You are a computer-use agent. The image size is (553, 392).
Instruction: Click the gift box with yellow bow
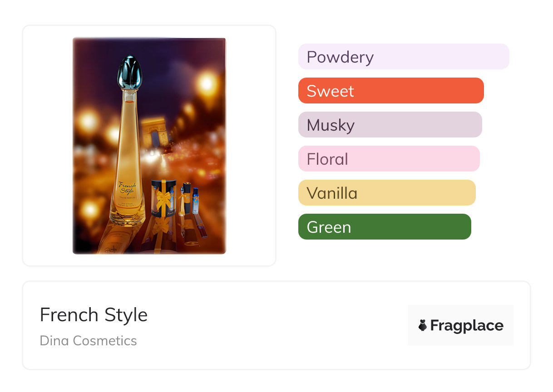(163, 199)
